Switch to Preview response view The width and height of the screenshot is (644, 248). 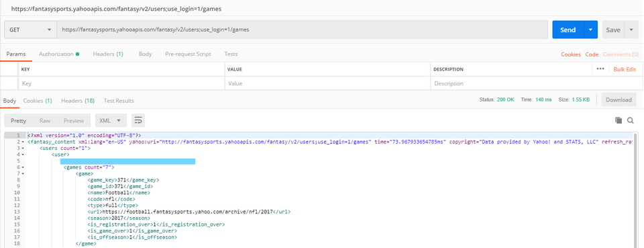click(x=74, y=120)
